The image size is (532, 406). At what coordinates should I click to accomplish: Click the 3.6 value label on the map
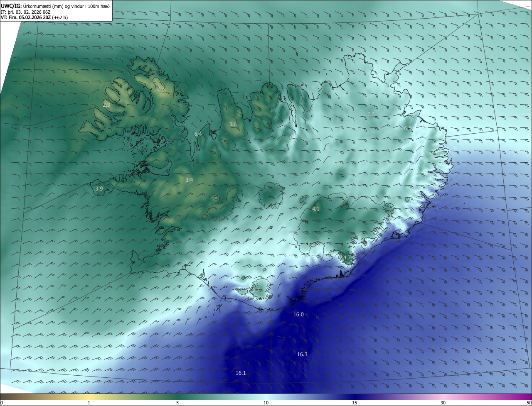233,125
